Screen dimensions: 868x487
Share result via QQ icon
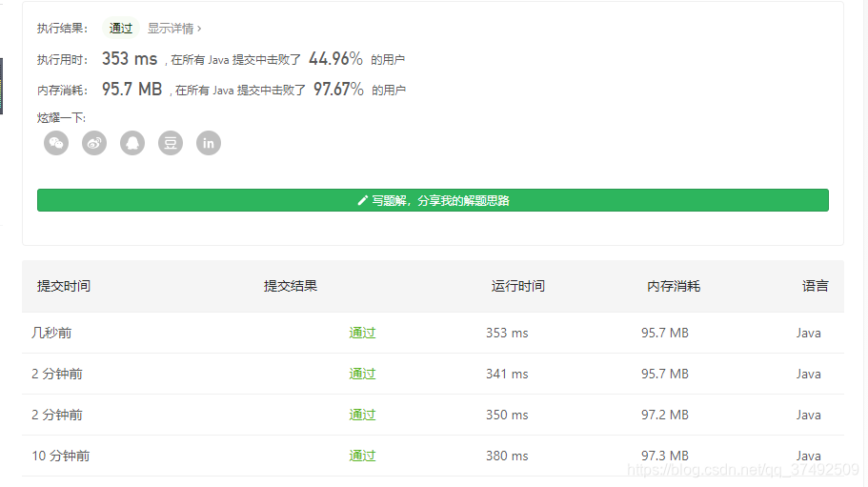pos(132,143)
